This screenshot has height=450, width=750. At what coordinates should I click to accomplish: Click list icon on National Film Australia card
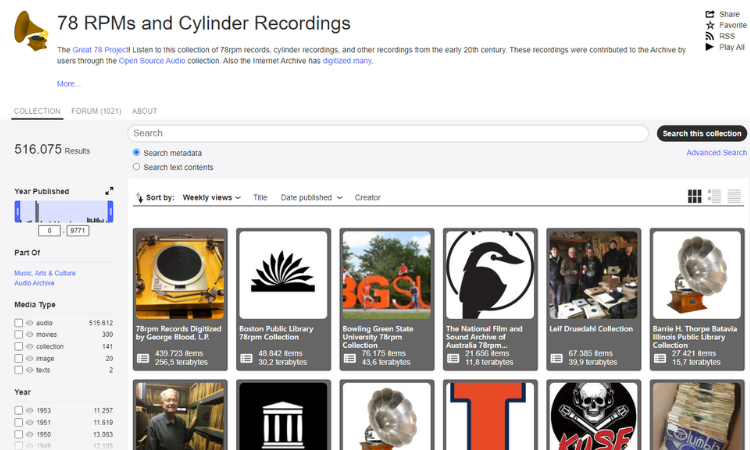(x=453, y=358)
